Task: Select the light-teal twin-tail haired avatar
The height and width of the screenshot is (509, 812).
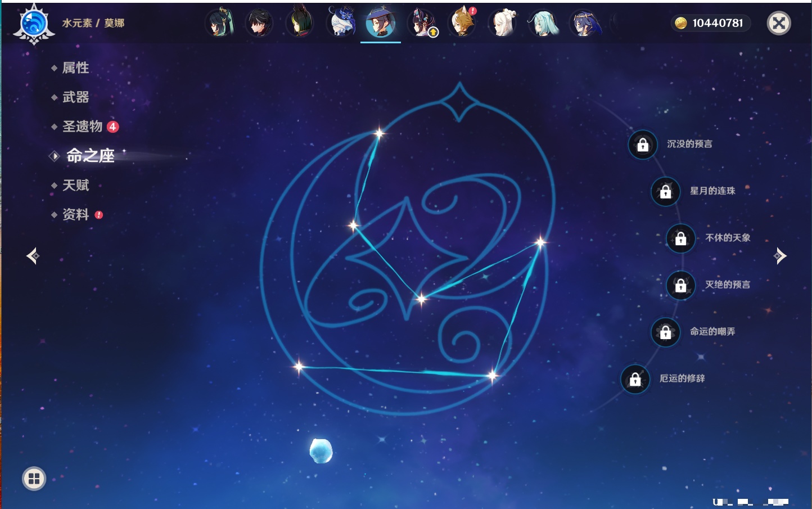Action: [x=543, y=23]
